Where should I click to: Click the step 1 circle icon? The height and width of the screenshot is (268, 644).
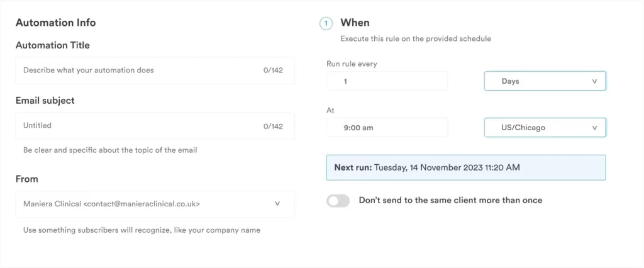pyautogui.click(x=326, y=23)
